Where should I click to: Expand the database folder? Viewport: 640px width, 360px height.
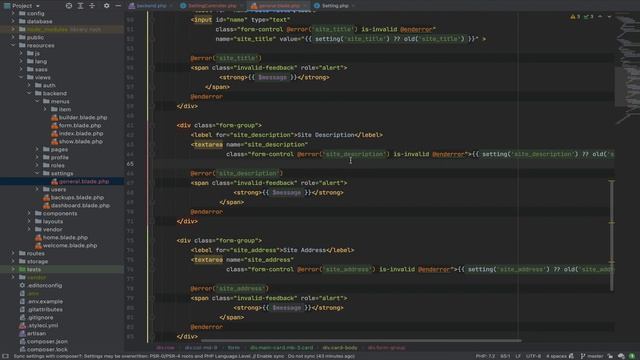coord(13,21)
